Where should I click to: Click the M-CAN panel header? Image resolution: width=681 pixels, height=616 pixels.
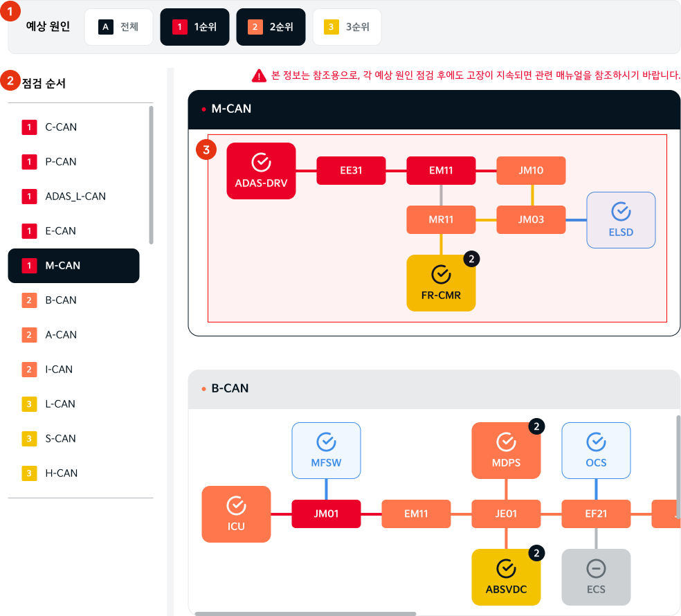click(434, 109)
